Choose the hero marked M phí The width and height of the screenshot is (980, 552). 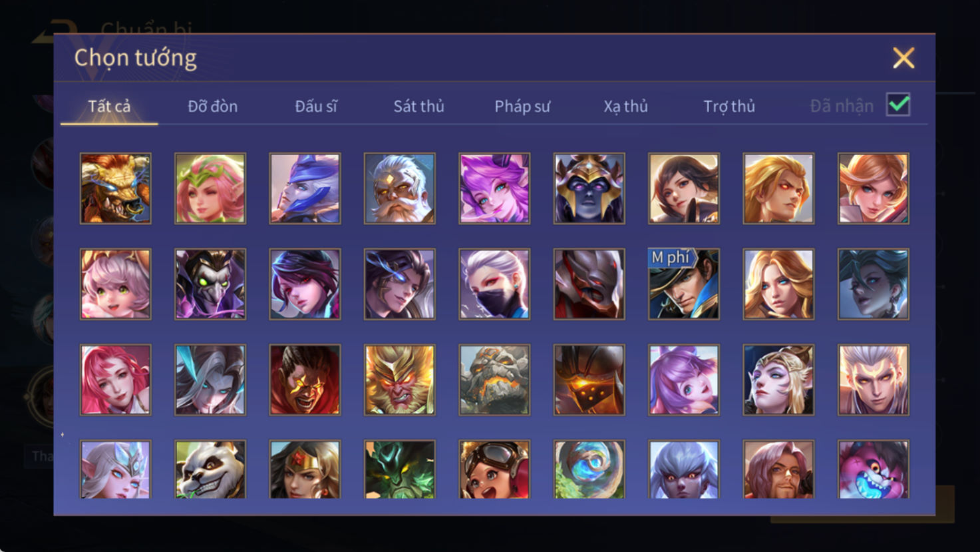(x=684, y=284)
